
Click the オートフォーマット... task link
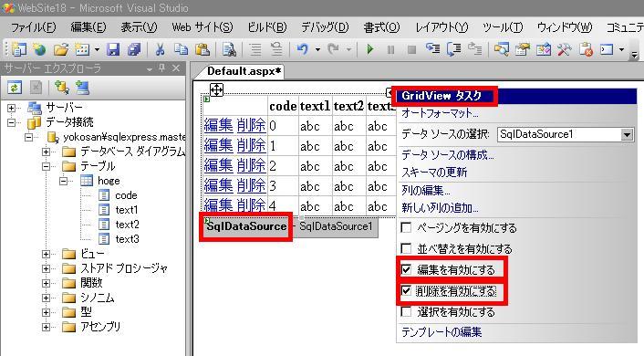pyautogui.click(x=440, y=113)
